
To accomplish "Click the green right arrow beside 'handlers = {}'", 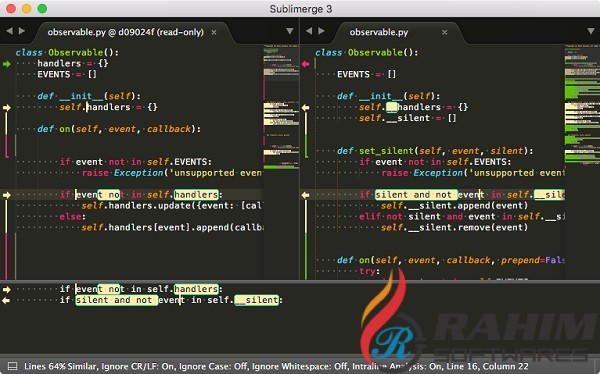I will (x=7, y=64).
